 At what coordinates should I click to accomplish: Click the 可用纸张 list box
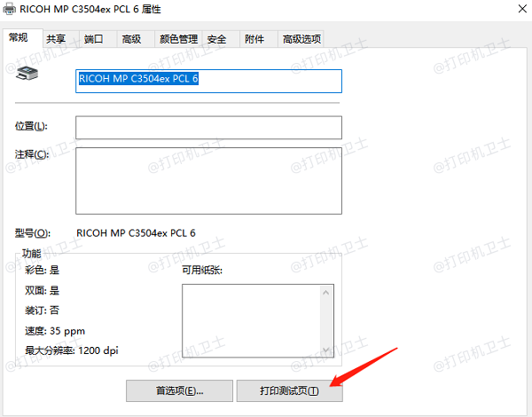250,319
